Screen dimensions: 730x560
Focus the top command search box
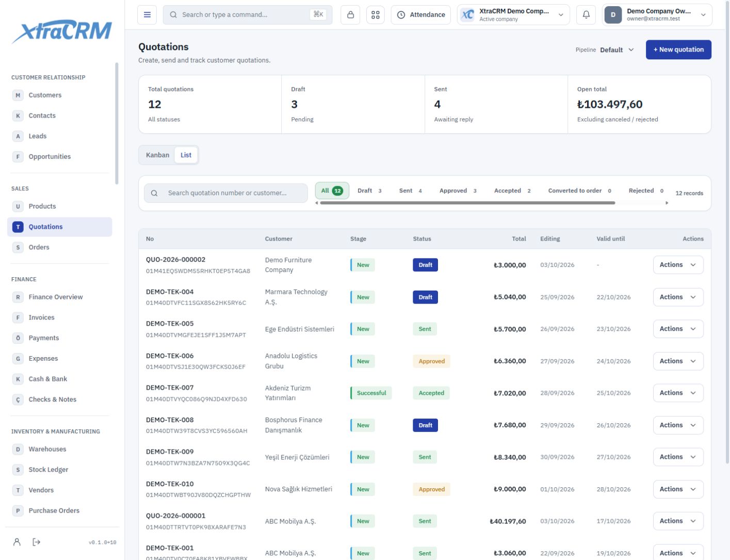click(x=248, y=15)
